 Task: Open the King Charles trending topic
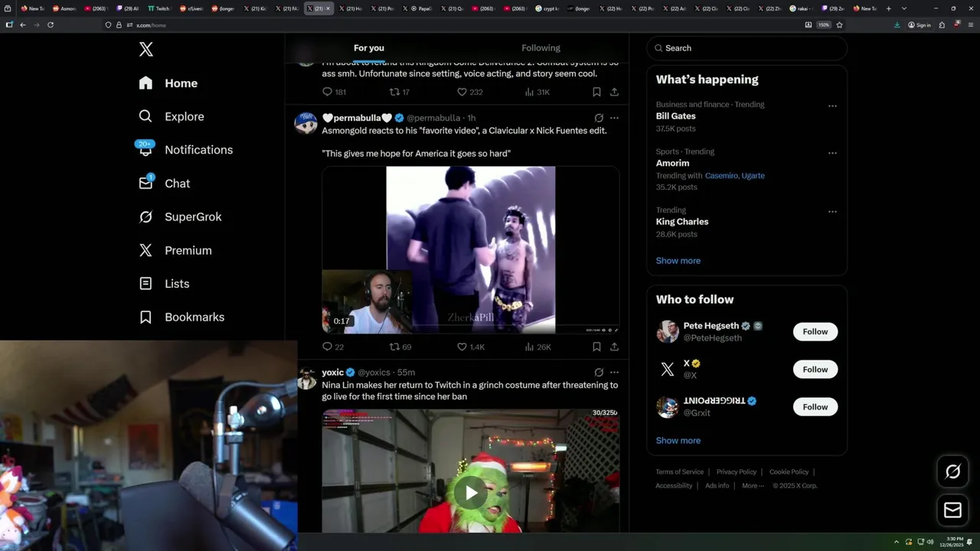tap(682, 222)
